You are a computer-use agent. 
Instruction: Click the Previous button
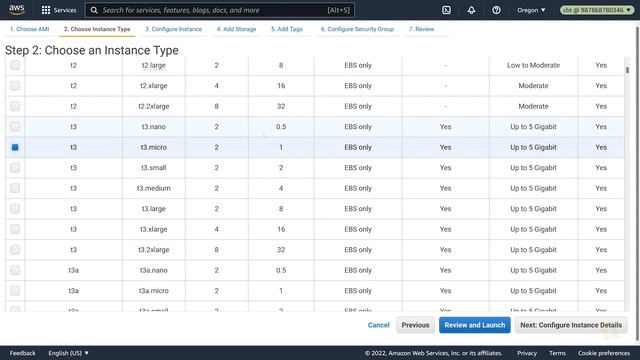coord(415,325)
